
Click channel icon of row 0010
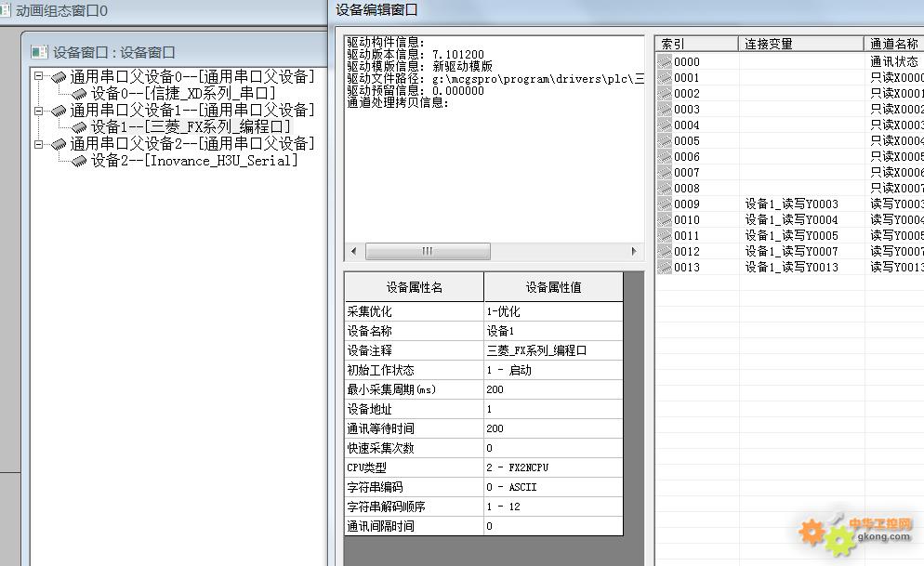point(665,219)
